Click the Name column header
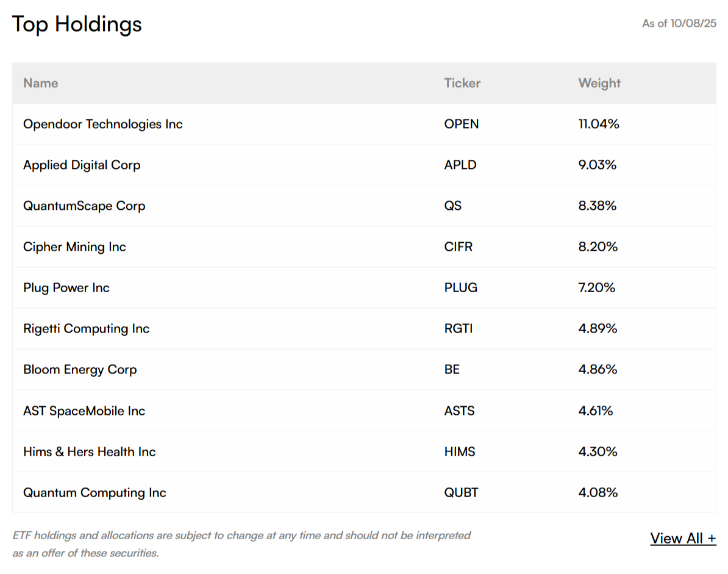Image resolution: width=728 pixels, height=574 pixels. pyautogui.click(x=41, y=83)
